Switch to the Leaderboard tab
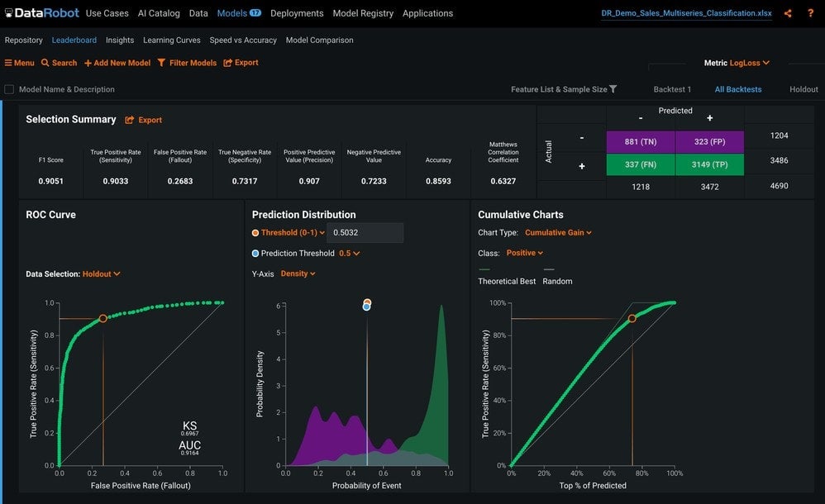Image resolution: width=825 pixels, height=504 pixels. point(74,40)
